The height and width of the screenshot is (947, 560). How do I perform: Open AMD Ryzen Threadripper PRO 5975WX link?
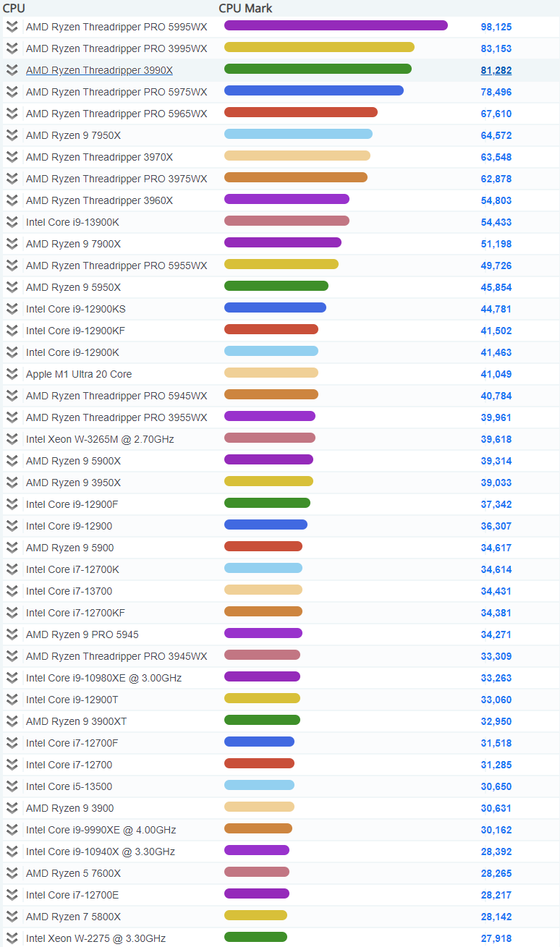[x=116, y=92]
